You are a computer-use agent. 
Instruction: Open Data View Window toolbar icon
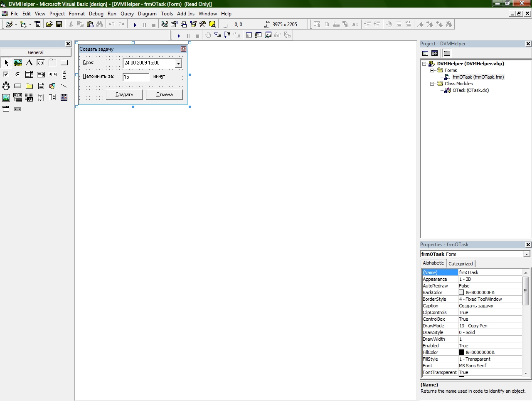click(212, 25)
